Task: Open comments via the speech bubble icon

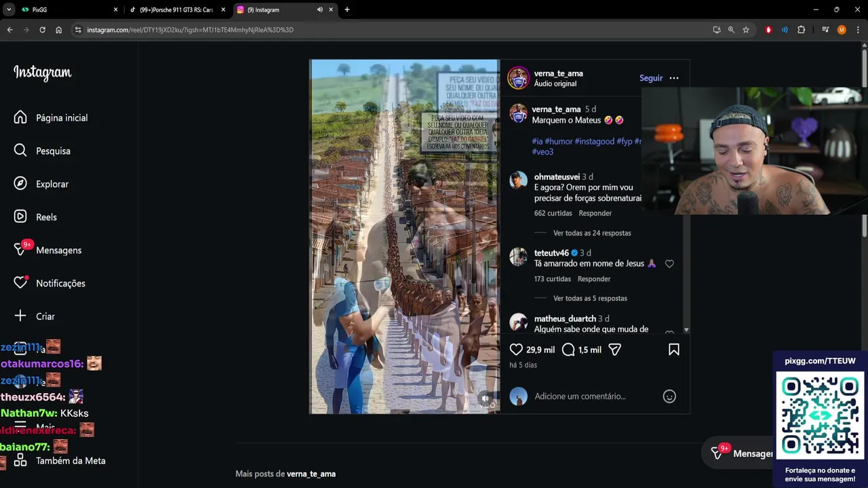Action: coord(568,350)
